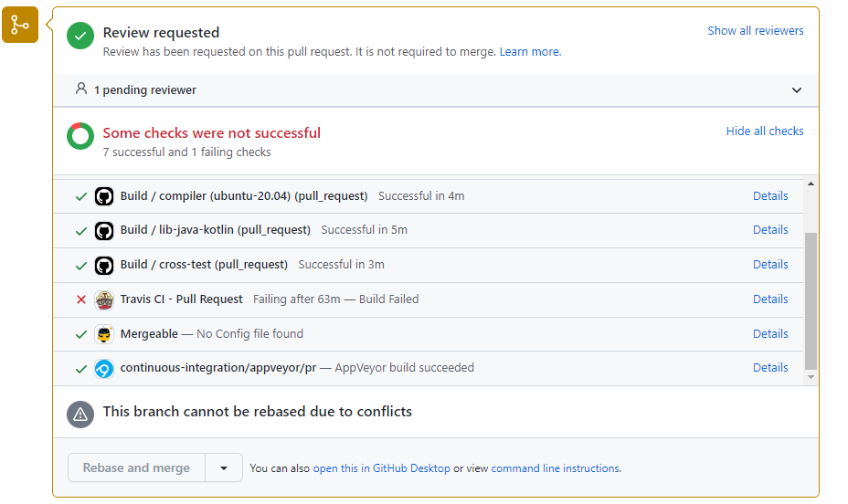This screenshot has height=504, width=848.
Task: Click 7 successful and 1 failing checks text
Action: 186,152
